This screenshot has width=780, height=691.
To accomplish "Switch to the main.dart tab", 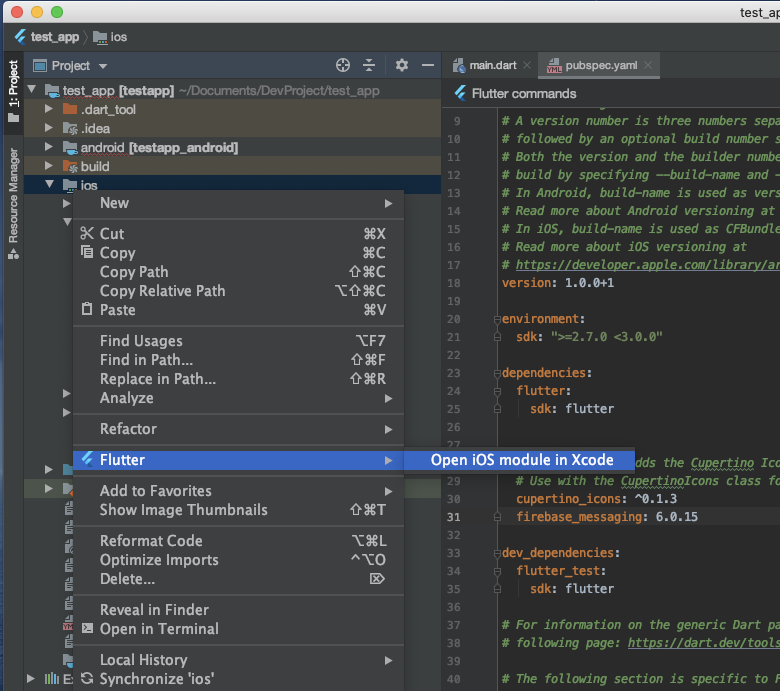I will [489, 65].
